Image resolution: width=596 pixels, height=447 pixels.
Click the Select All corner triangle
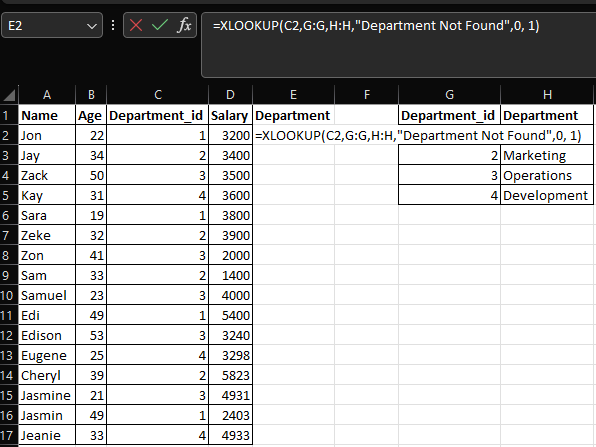point(9,95)
